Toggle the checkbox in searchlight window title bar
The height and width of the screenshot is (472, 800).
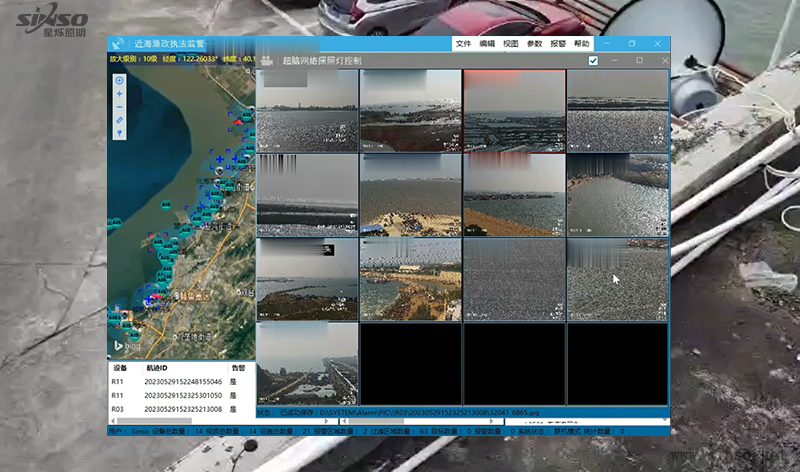[x=593, y=61]
